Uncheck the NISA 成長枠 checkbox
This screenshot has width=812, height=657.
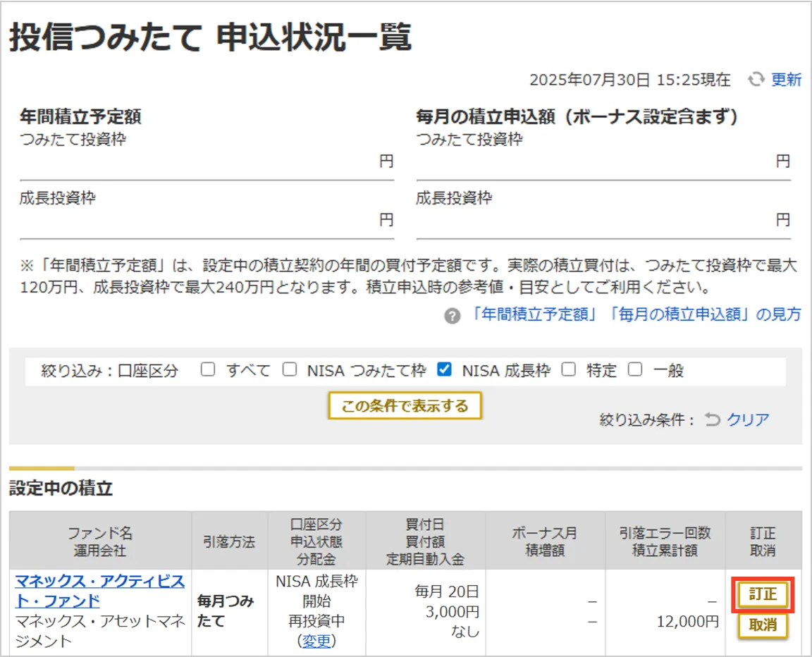[444, 369]
